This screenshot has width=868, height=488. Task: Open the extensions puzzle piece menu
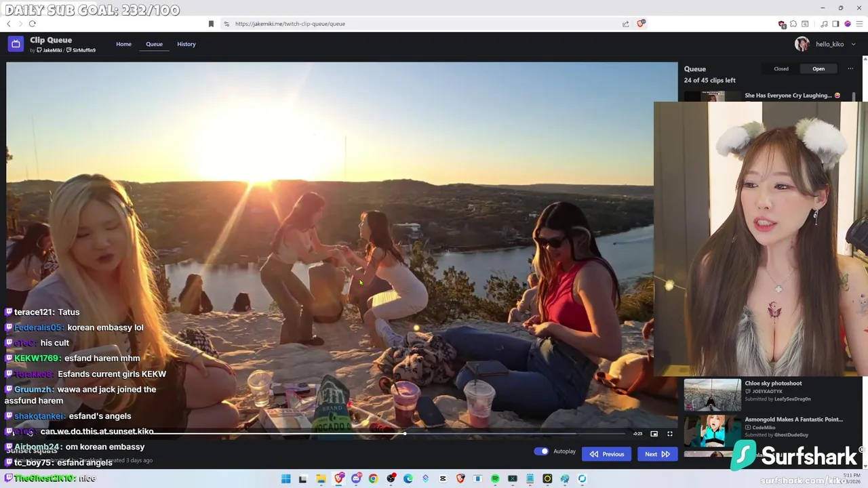coord(793,24)
